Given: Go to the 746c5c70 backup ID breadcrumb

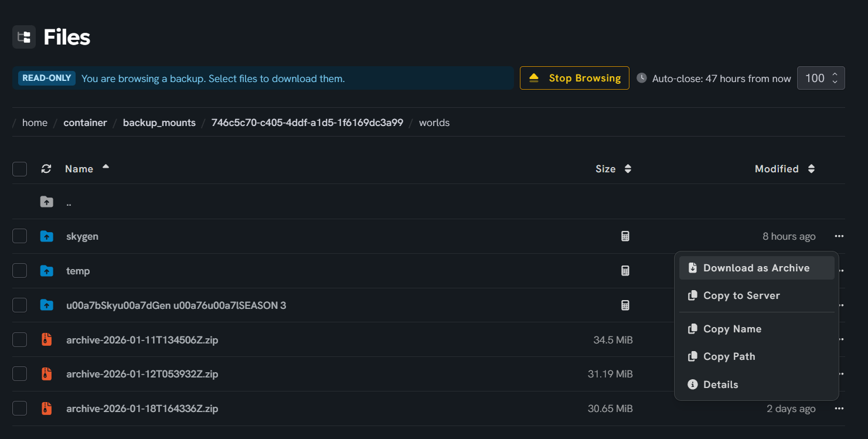Looking at the screenshot, I should (307, 122).
